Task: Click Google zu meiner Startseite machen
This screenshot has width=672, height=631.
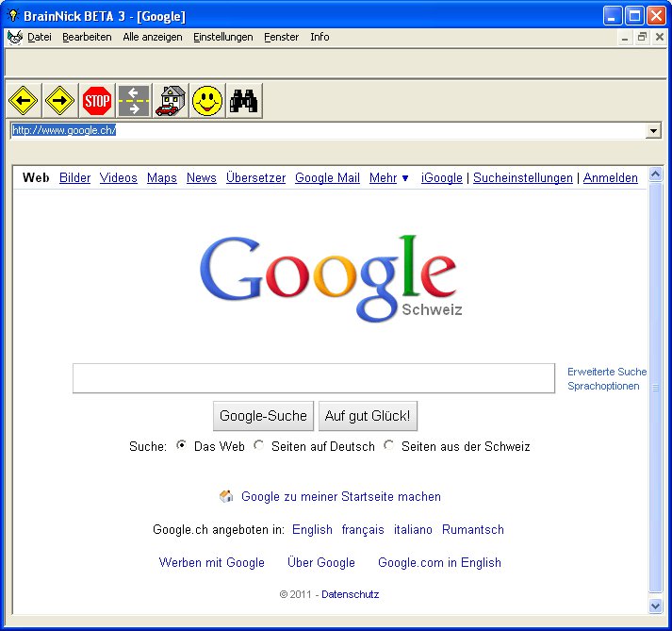Action: click(341, 496)
